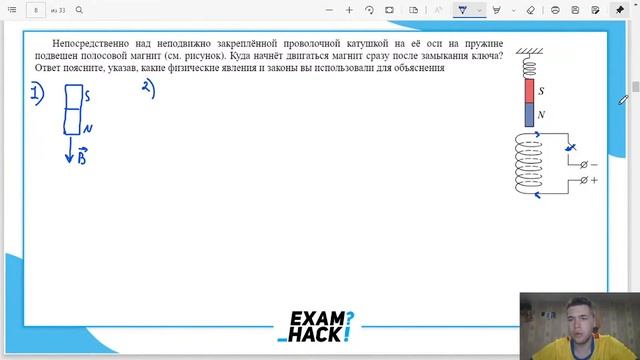
Task: Select the eraser tool
Action: click(531, 10)
